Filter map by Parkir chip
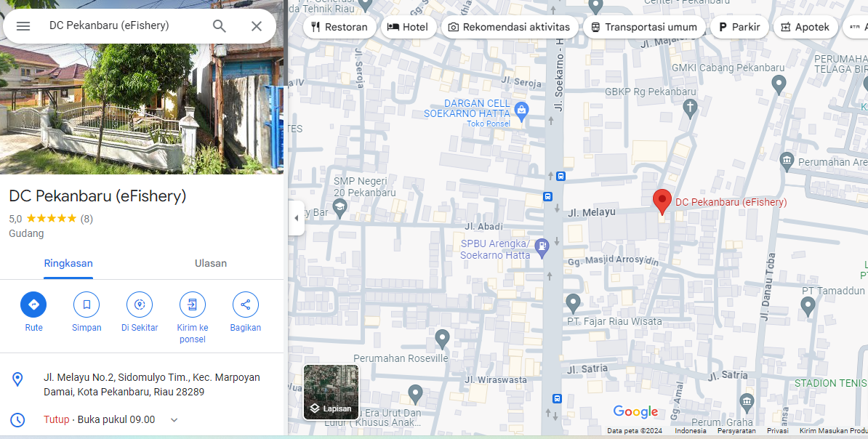The height and width of the screenshot is (439, 868). 739,27
